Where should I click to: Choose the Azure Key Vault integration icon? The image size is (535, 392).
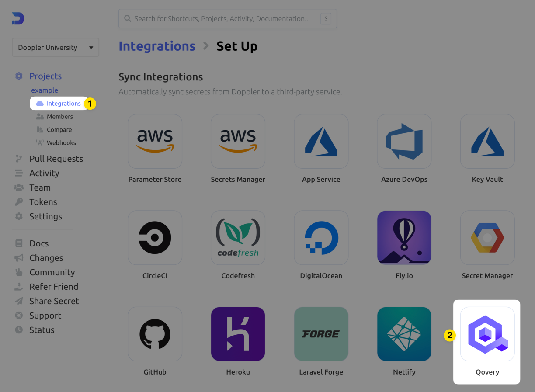[x=487, y=142]
